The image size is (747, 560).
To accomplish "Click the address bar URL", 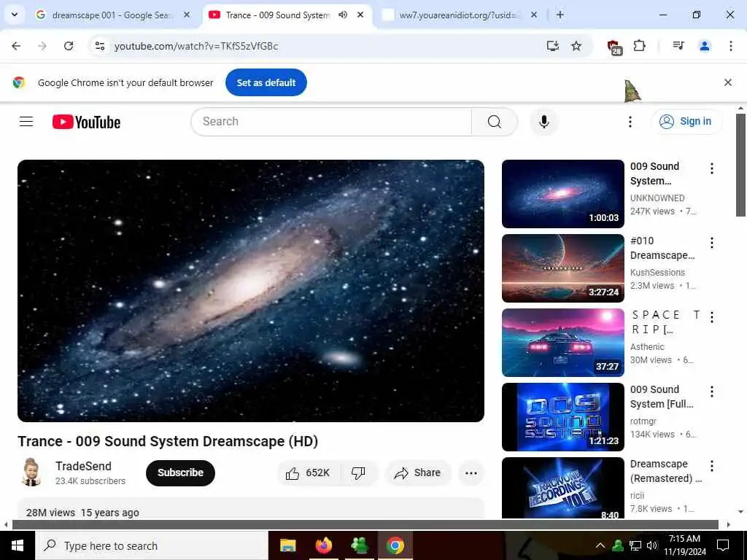I will click(196, 46).
